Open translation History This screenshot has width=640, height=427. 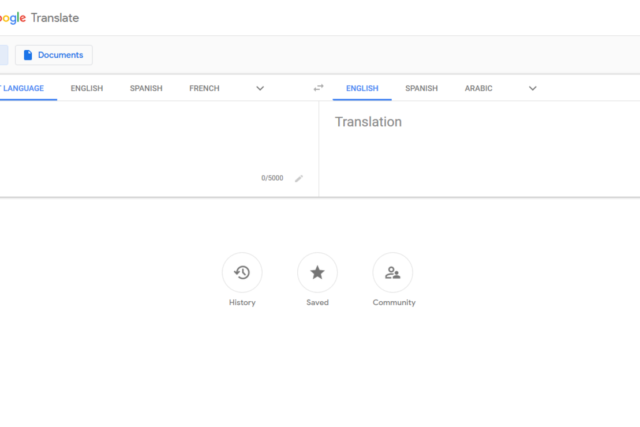pos(242,272)
